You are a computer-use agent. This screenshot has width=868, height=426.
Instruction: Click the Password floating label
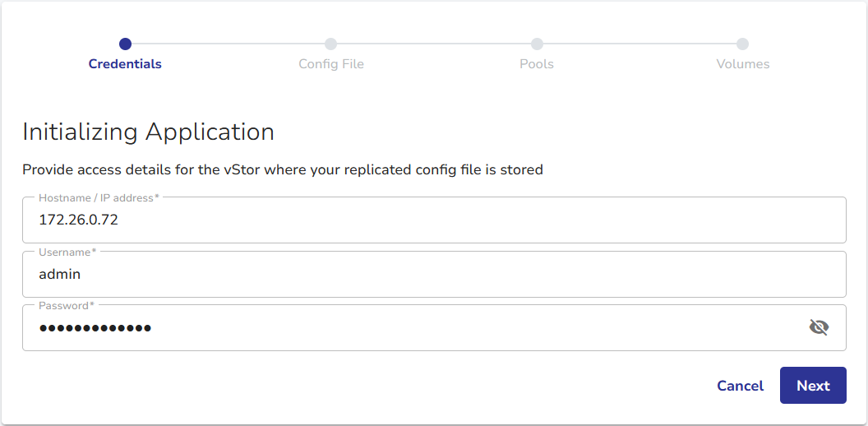click(x=66, y=305)
